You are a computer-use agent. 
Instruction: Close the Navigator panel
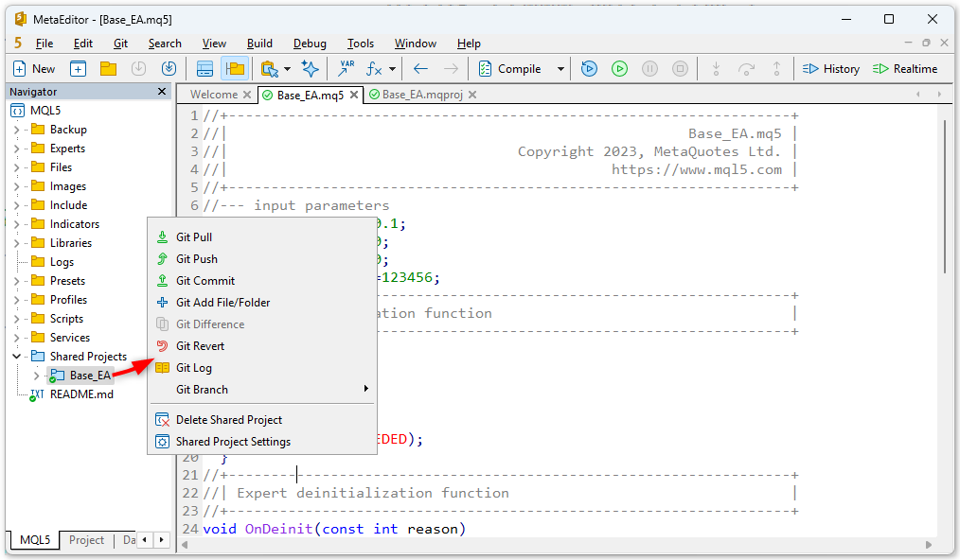[x=162, y=91]
